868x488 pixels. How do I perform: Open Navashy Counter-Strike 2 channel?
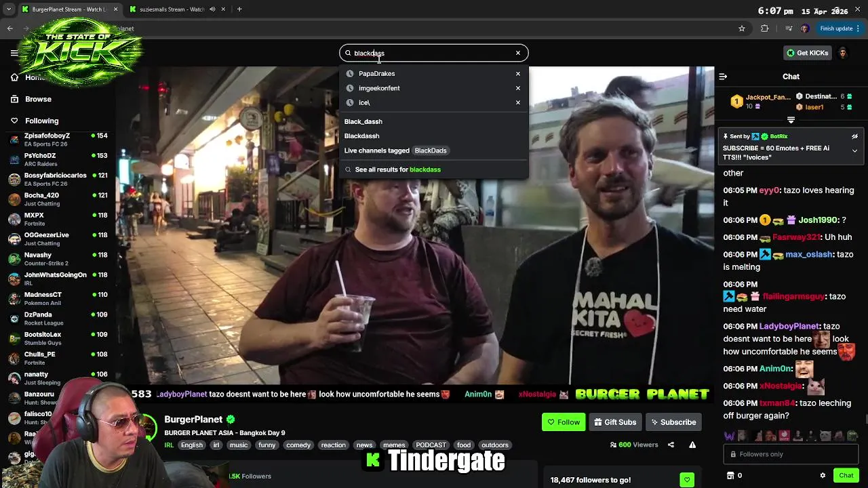tap(58, 259)
